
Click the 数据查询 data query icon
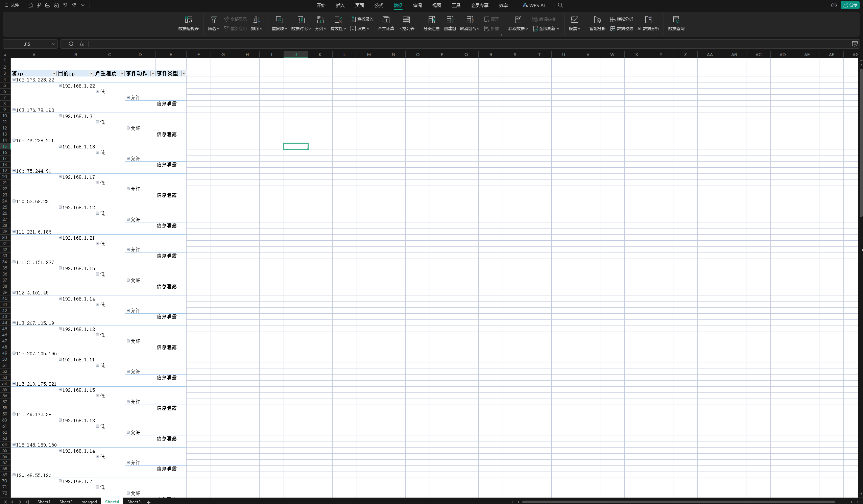coord(676,20)
